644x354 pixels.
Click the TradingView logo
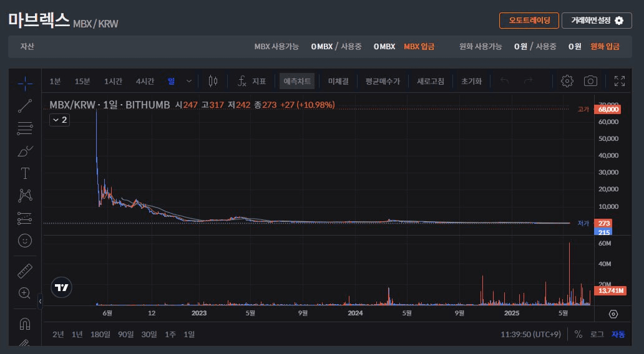[62, 287]
